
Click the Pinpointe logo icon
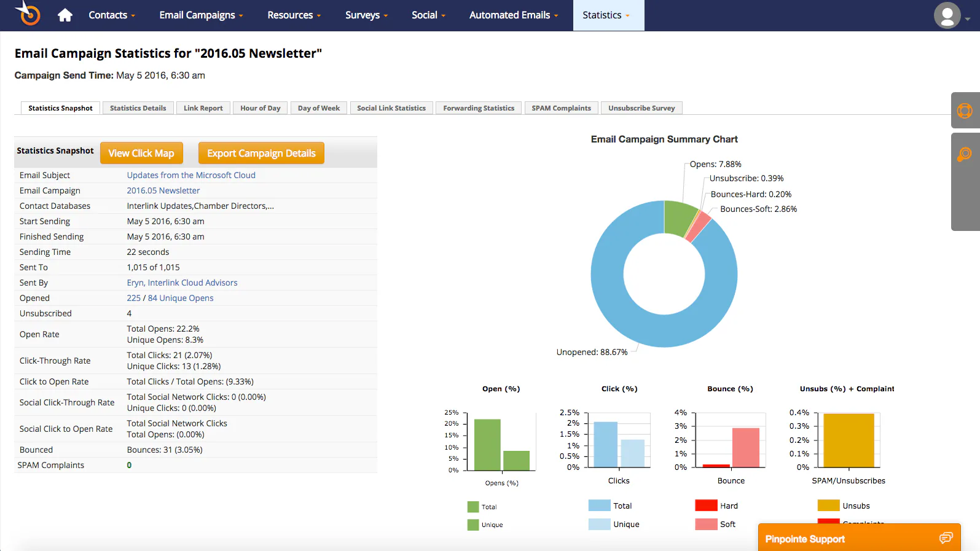point(28,14)
